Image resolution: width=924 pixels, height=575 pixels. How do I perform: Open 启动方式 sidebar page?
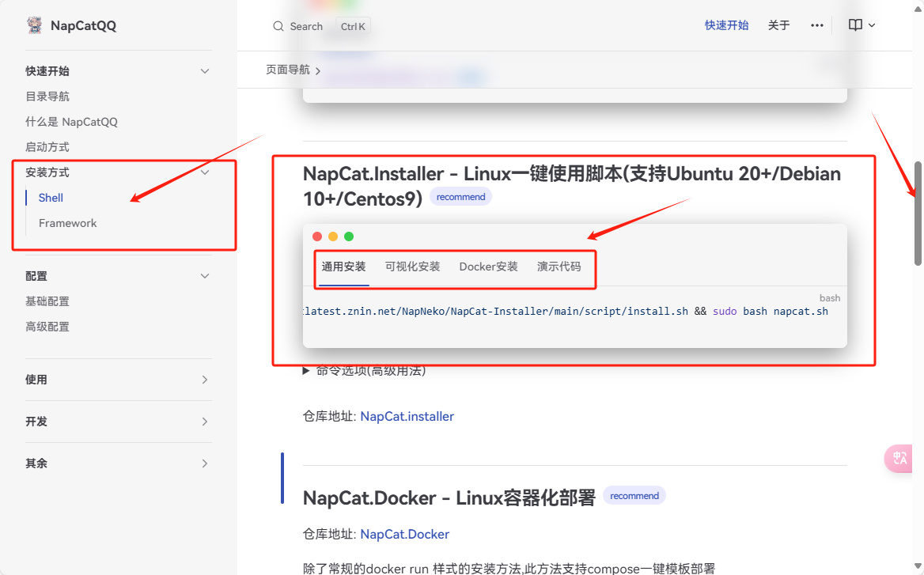tap(47, 147)
